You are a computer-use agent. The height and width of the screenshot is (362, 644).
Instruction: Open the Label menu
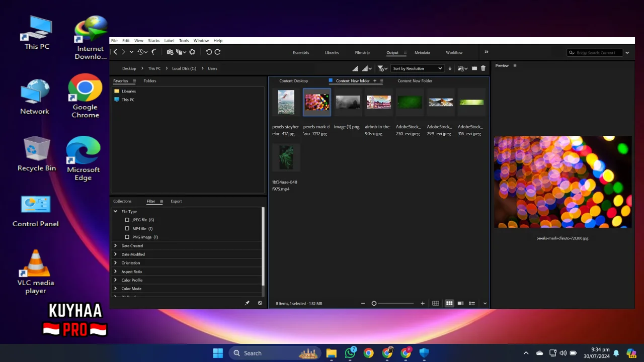[x=169, y=41]
